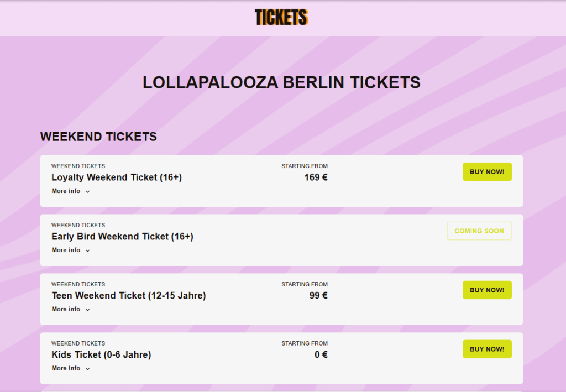The height and width of the screenshot is (392, 566).
Task: Click the chevron arrow under Early Bird Weekend Ticket
Action: point(88,250)
